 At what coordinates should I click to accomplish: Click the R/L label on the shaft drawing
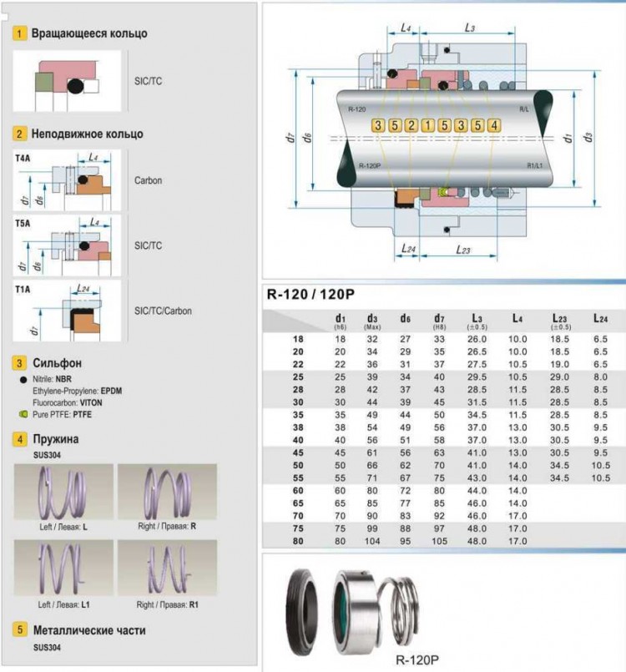[x=524, y=109]
